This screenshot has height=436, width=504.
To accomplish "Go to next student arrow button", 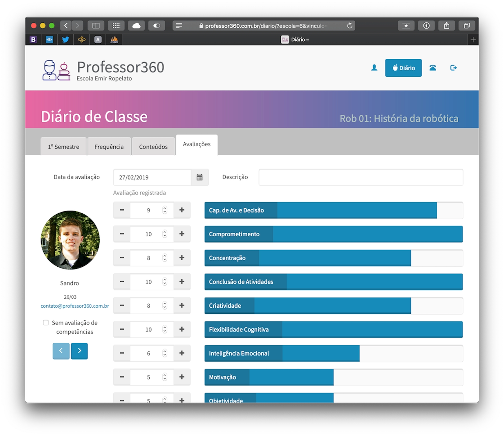I will 79,351.
